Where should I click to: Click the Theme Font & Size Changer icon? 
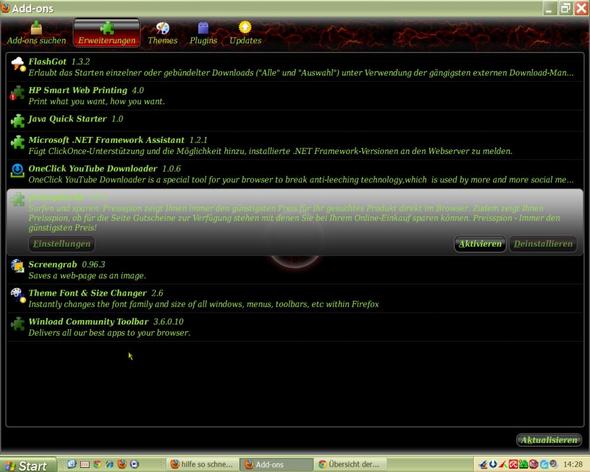[x=18, y=295]
